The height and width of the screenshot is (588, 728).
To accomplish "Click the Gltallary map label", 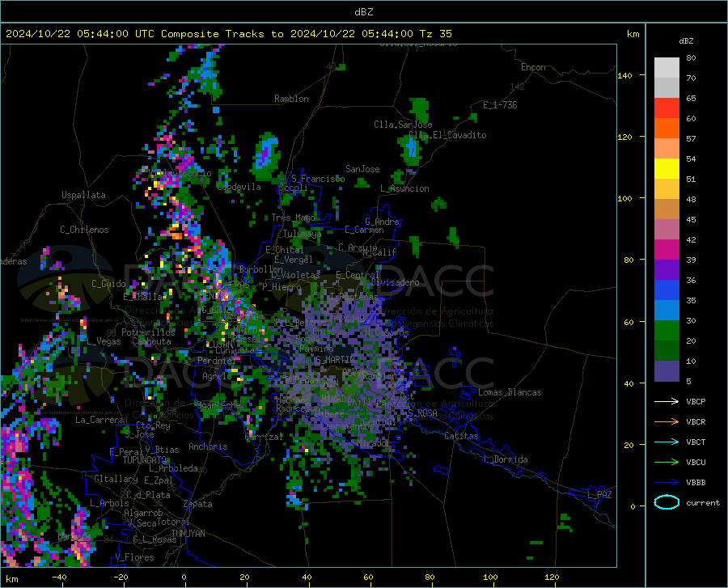I will tap(116, 479).
